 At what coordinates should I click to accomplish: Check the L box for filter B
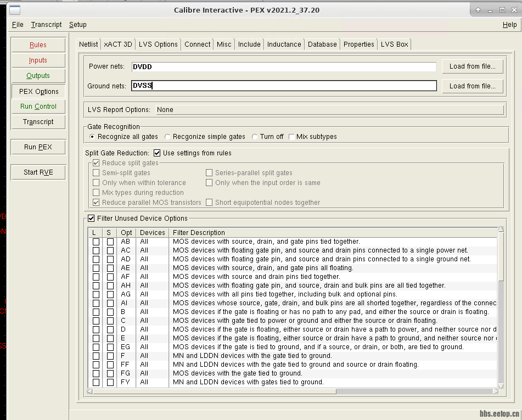96,312
